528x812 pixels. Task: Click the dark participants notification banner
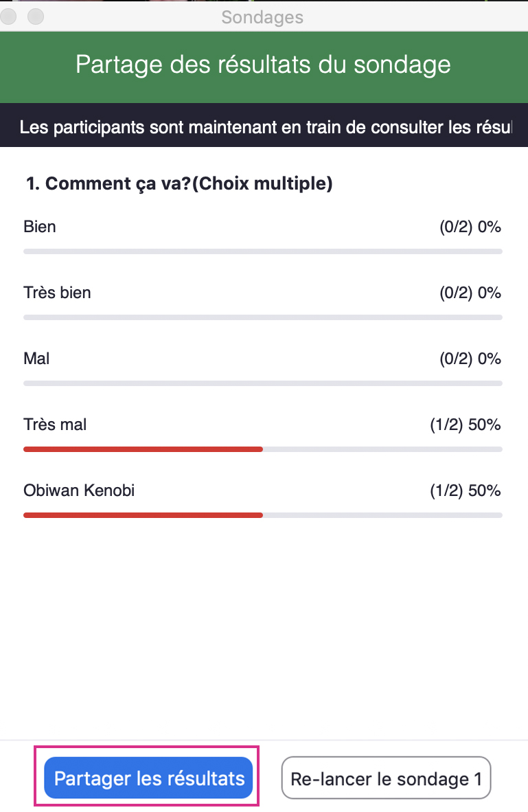tap(264, 127)
